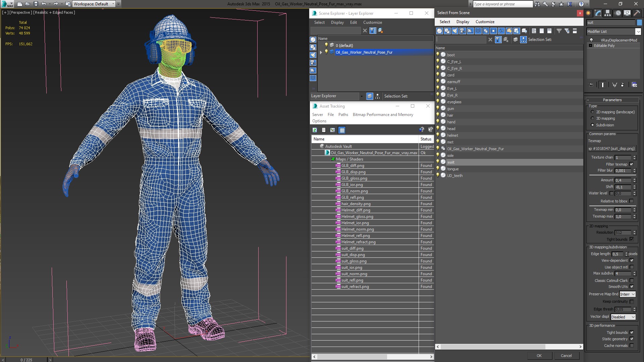This screenshot has height=362, width=644.
Task: Increase Max subdivs spinner
Action: point(634,273)
